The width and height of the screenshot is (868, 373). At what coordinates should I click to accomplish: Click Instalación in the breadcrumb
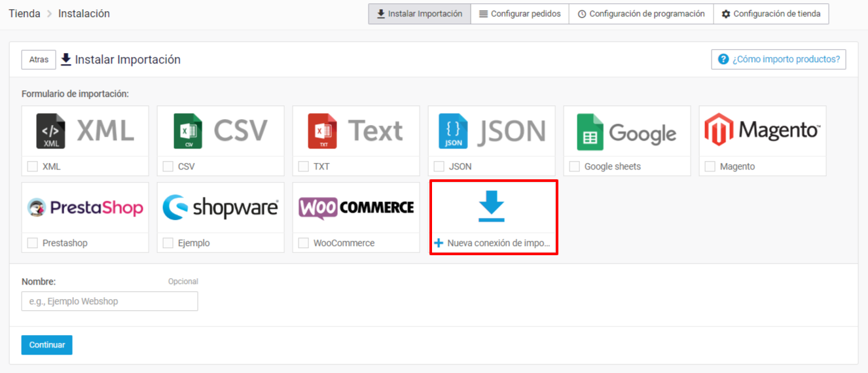pos(84,14)
